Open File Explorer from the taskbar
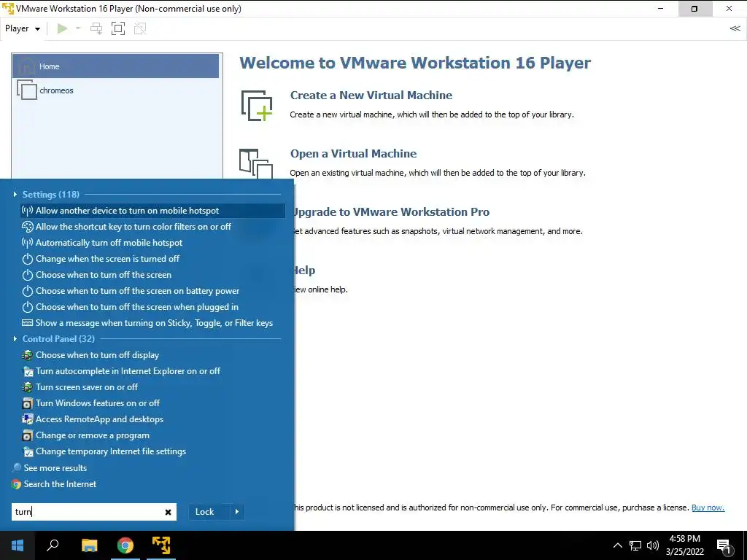Screen dimensions: 747x560 click(x=89, y=545)
